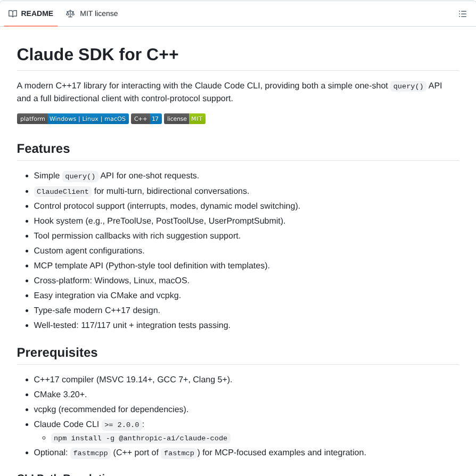Expand the README table of contents
The image size is (476, 476).
point(463,14)
